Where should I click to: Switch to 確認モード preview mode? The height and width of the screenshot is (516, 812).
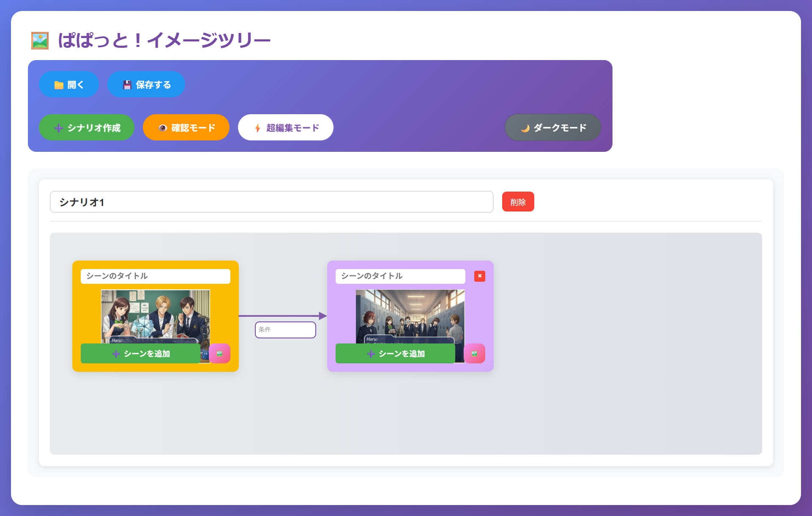pyautogui.click(x=186, y=128)
